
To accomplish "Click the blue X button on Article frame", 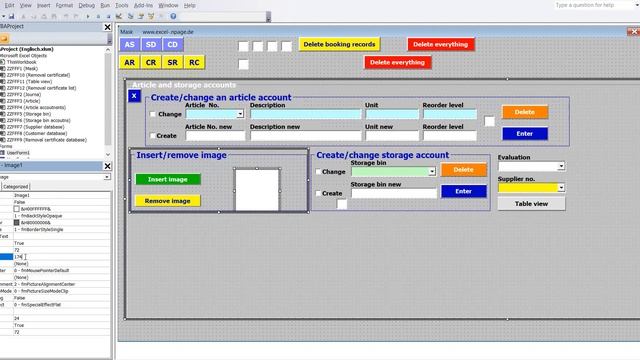I will click(x=134, y=96).
